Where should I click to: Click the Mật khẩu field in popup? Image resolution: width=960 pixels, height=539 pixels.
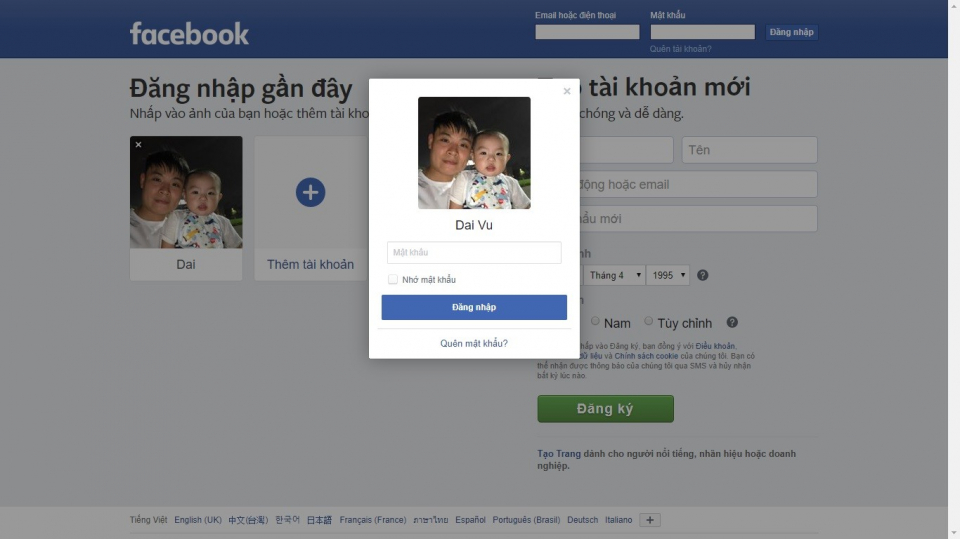474,252
